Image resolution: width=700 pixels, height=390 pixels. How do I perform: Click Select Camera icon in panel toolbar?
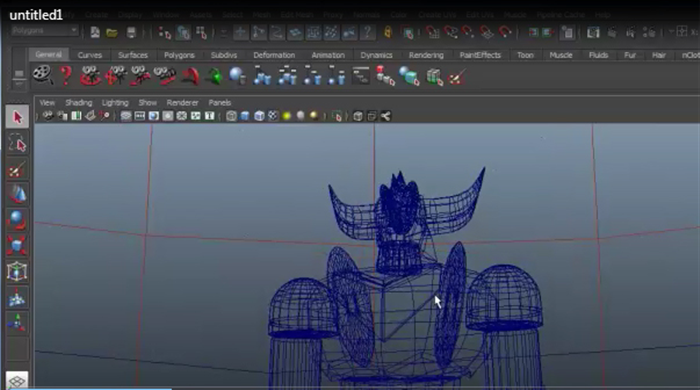[48, 116]
